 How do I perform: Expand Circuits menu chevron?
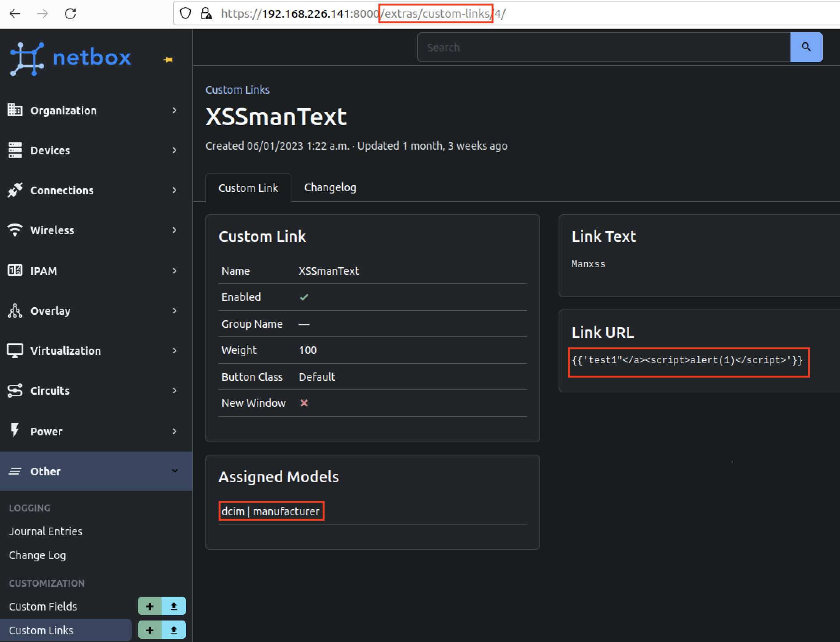(x=175, y=390)
